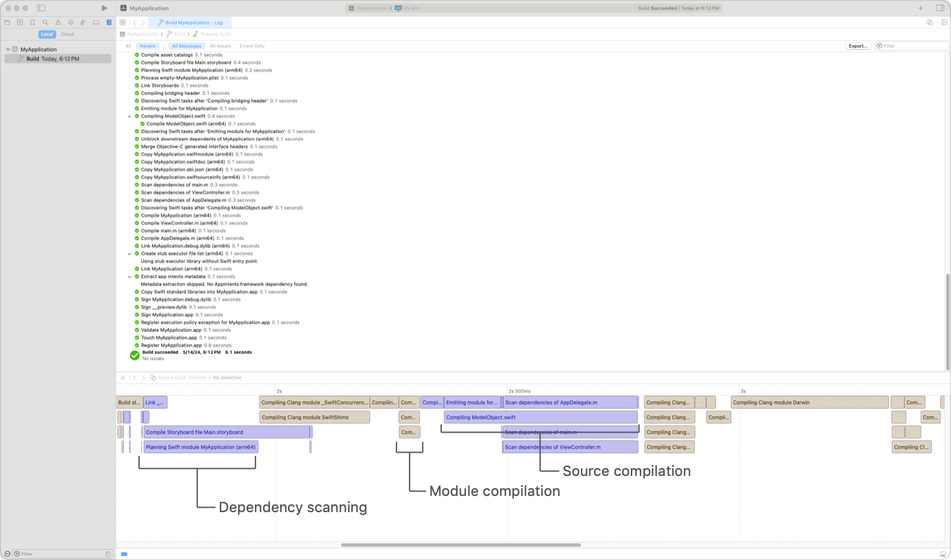Toggle the right inspector panel
The height and width of the screenshot is (560, 951).
coord(940,8)
